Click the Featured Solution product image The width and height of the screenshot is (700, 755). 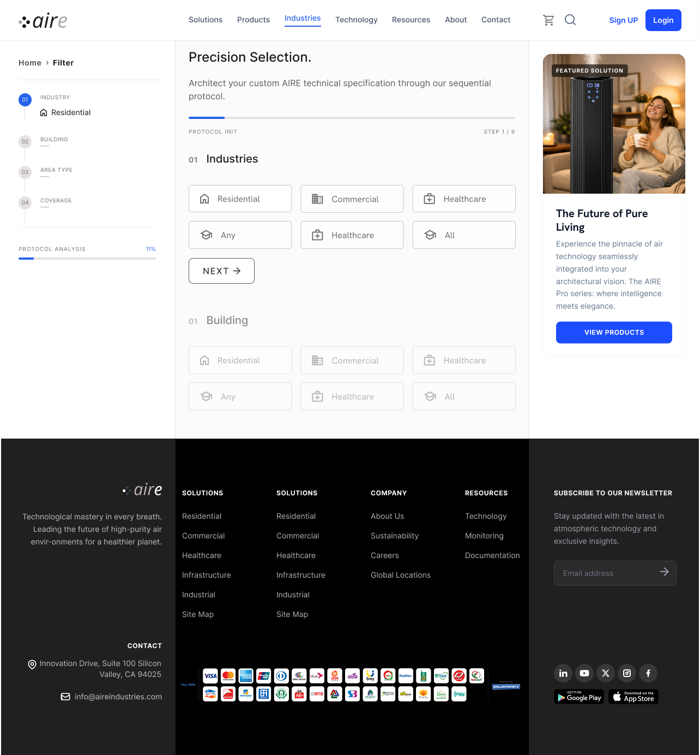tap(614, 124)
